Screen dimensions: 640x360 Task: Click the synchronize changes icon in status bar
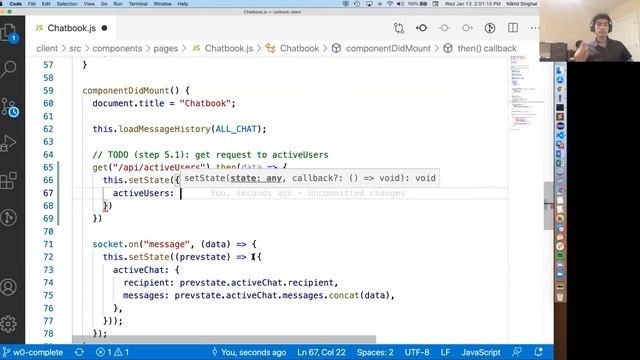(x=79, y=352)
